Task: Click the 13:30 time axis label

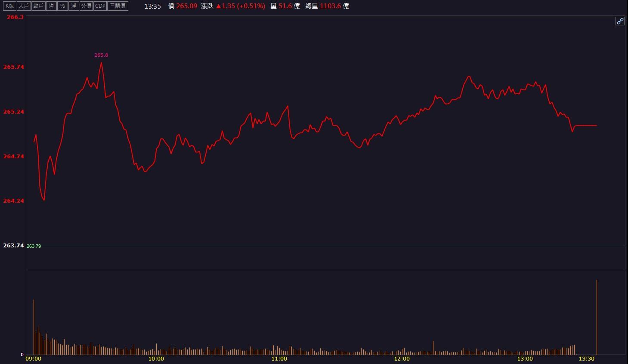Action: click(x=586, y=358)
